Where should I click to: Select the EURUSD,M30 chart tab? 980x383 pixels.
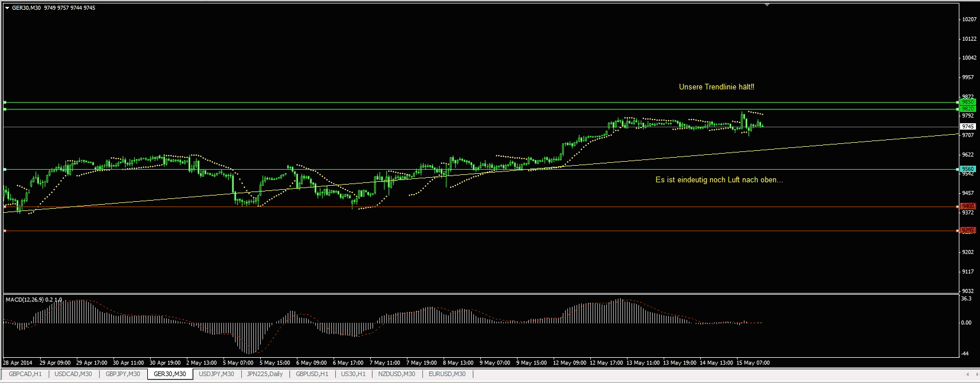pyautogui.click(x=447, y=374)
